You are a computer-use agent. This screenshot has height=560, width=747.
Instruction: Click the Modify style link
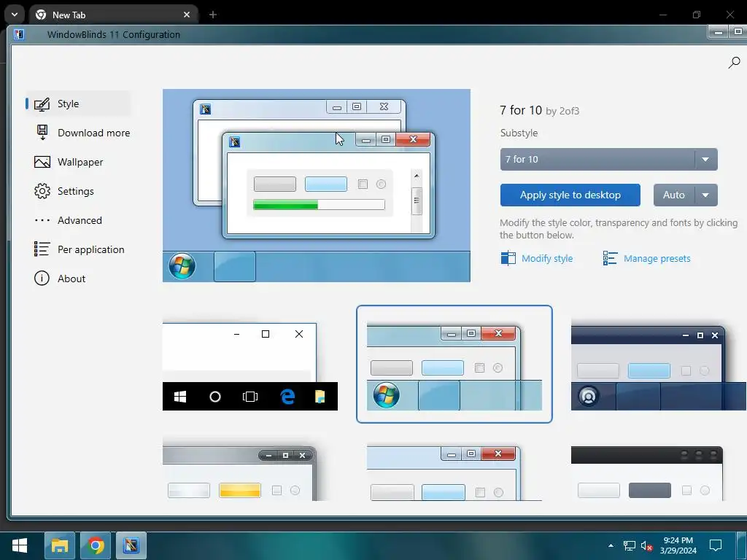[x=547, y=259]
